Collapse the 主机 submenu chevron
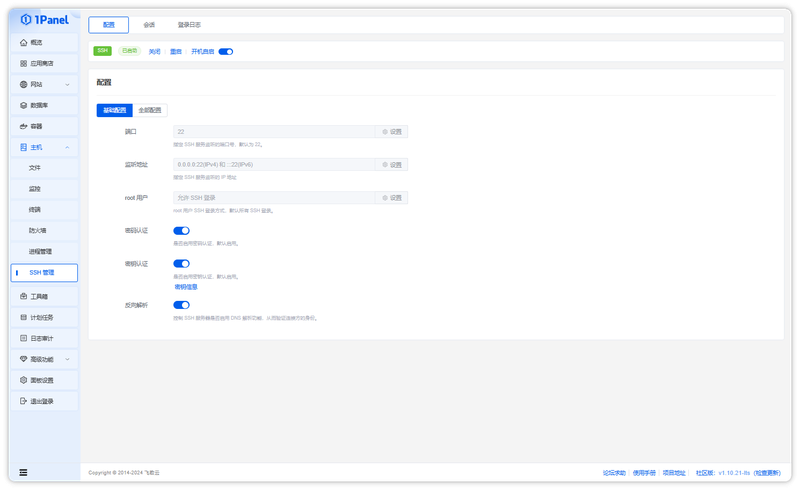The image size is (800, 490). [x=67, y=147]
